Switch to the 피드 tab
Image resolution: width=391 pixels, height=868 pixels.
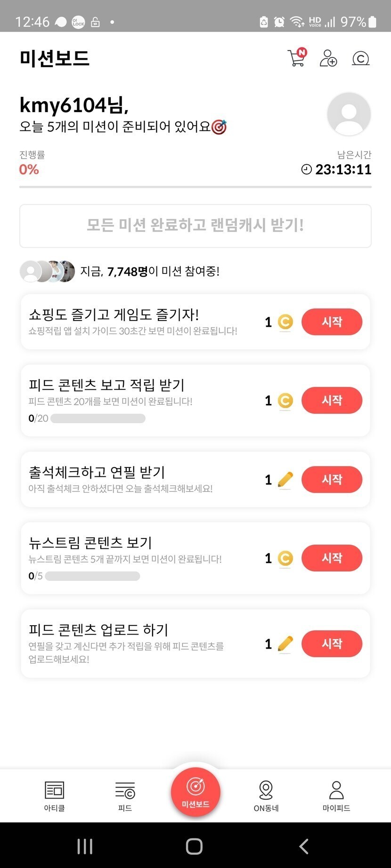(125, 796)
